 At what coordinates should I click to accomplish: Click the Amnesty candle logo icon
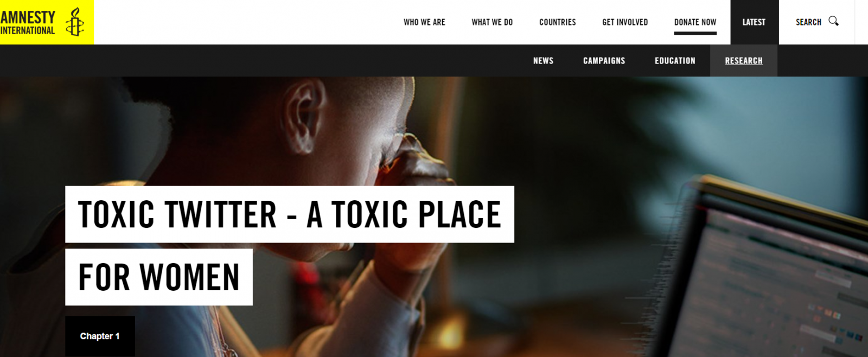75,22
